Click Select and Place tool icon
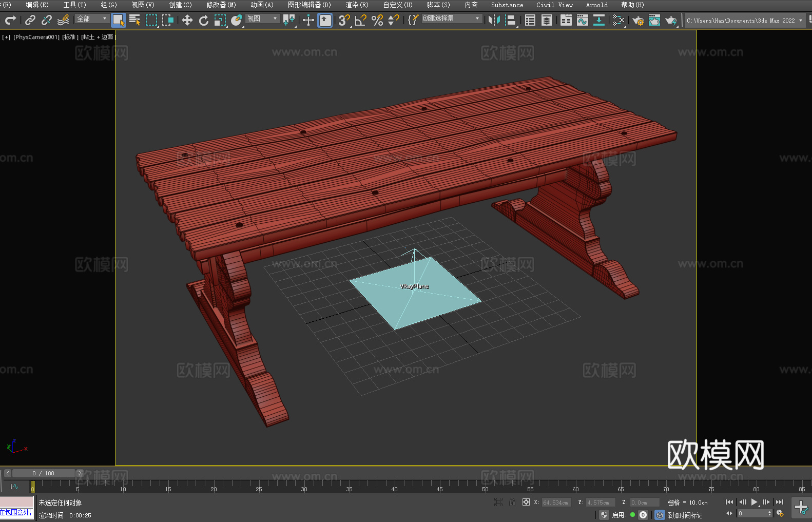This screenshot has width=812, height=522. tap(237, 20)
